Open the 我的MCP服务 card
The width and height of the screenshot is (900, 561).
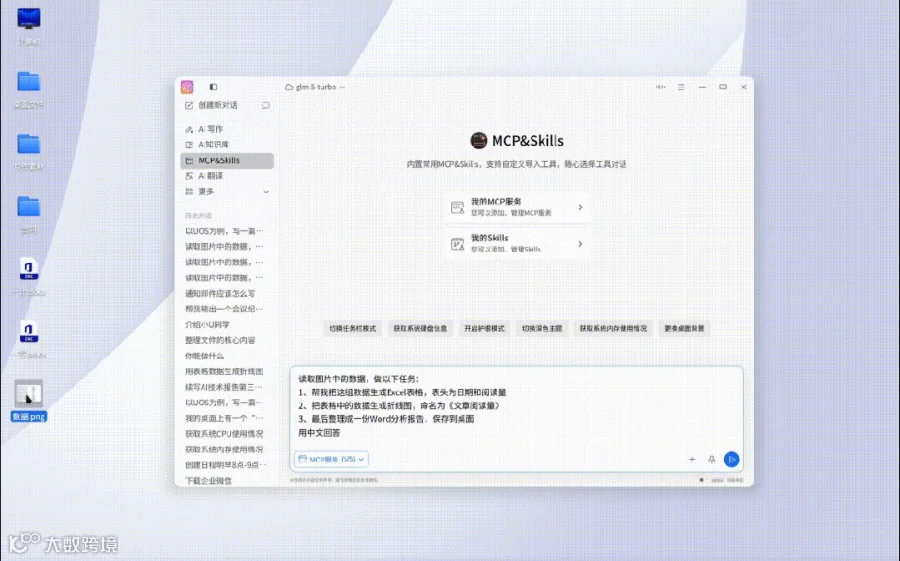coord(518,207)
